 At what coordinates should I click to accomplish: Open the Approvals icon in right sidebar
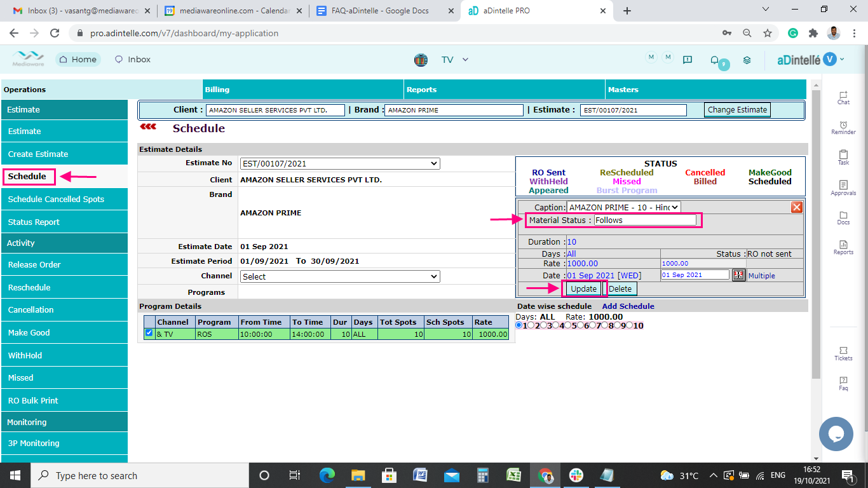(x=843, y=188)
